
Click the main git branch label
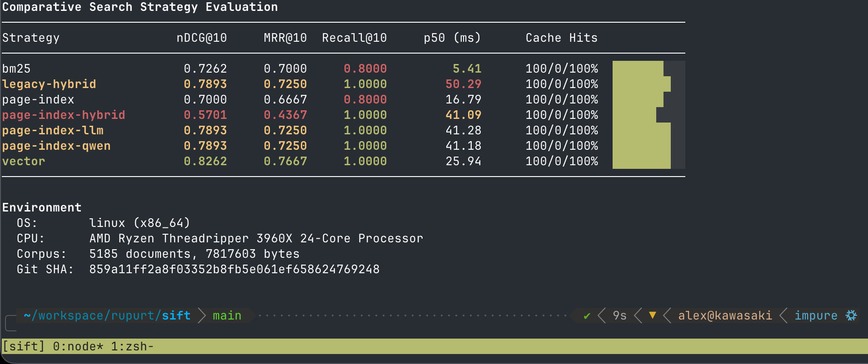(227, 315)
